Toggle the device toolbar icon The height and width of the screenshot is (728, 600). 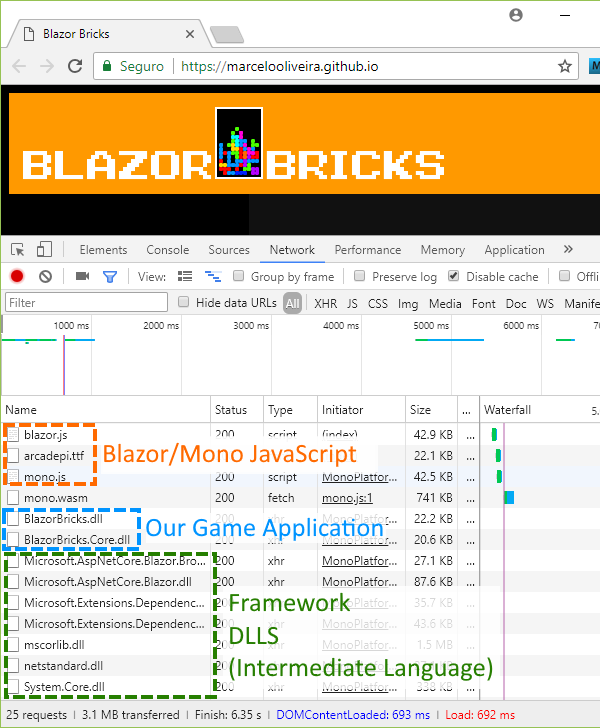pyautogui.click(x=44, y=249)
